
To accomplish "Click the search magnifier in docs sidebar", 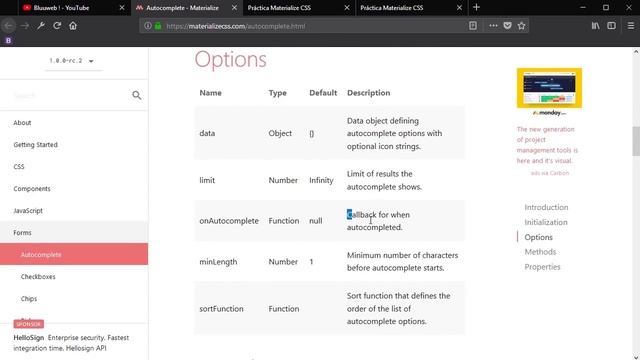I will coord(137,95).
